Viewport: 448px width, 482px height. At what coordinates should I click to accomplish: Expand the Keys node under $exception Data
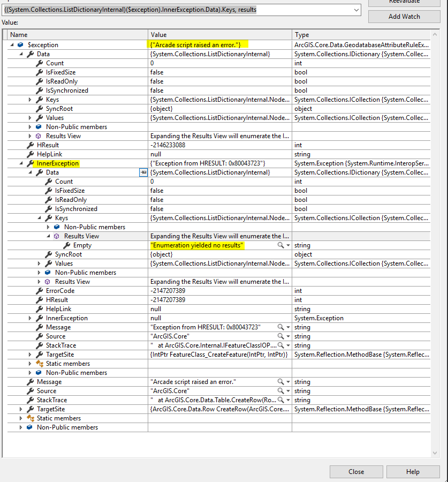pyautogui.click(x=30, y=100)
